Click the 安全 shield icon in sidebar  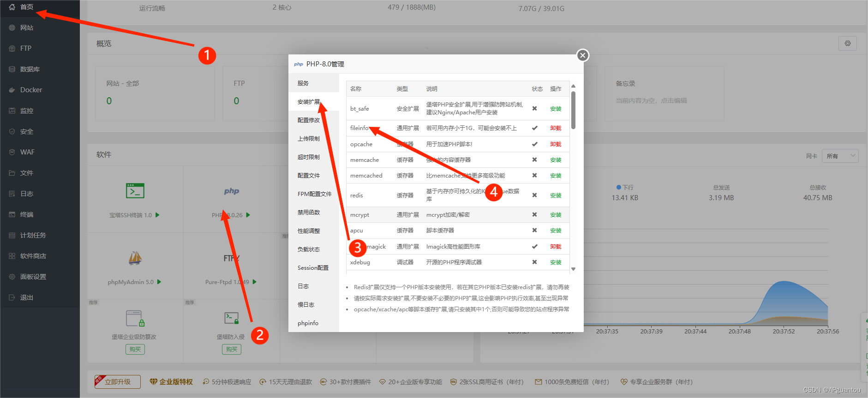[x=12, y=131]
